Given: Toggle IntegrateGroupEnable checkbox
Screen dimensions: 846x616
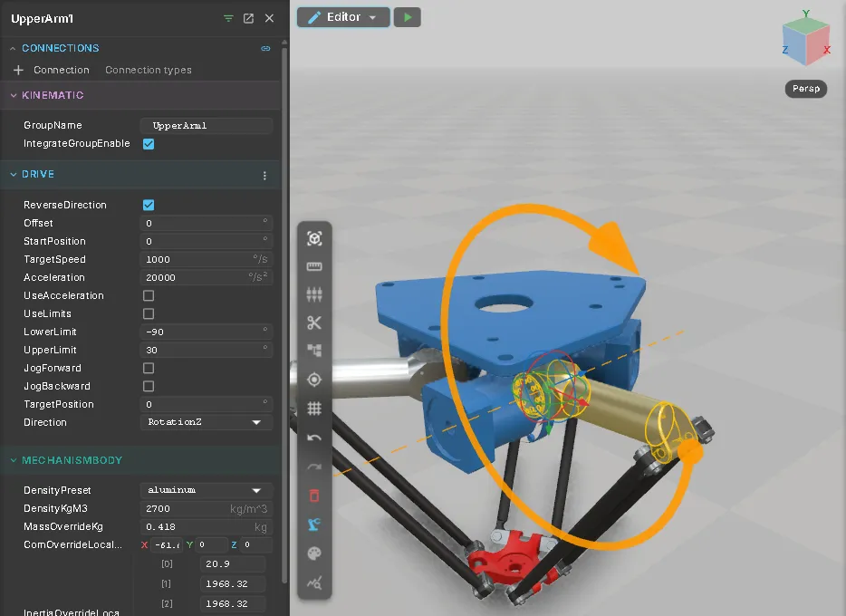Looking at the screenshot, I should click(x=149, y=144).
